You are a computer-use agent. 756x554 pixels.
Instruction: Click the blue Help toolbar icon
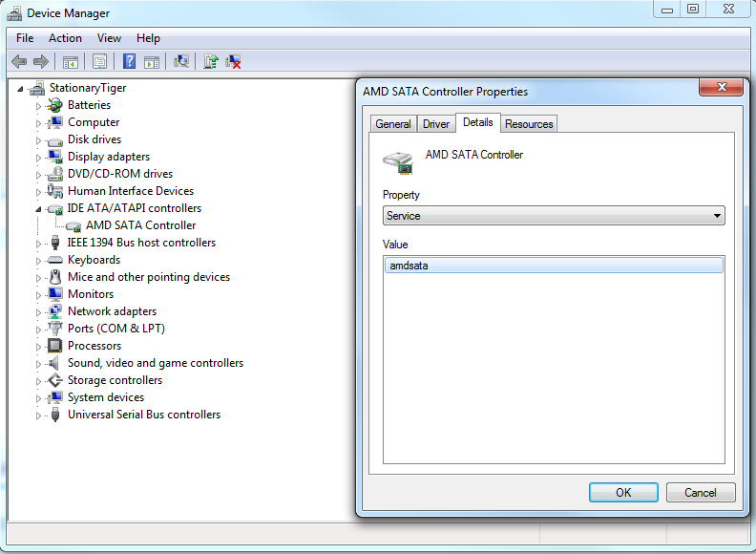click(129, 61)
